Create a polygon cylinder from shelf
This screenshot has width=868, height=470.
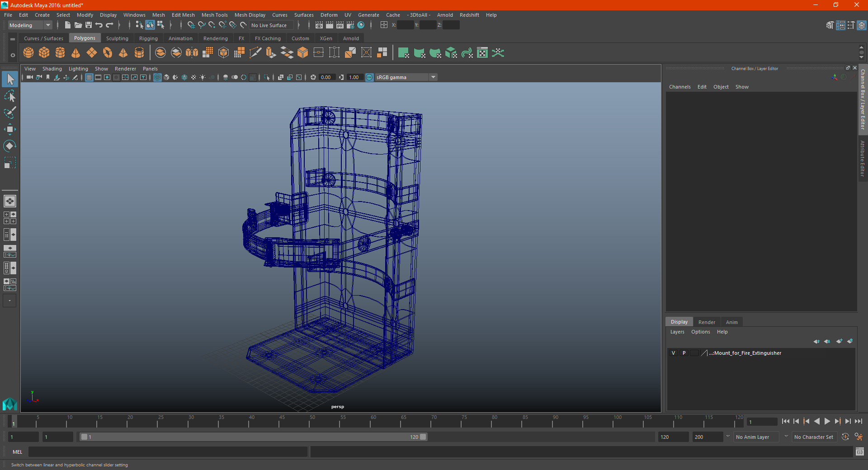(60, 53)
